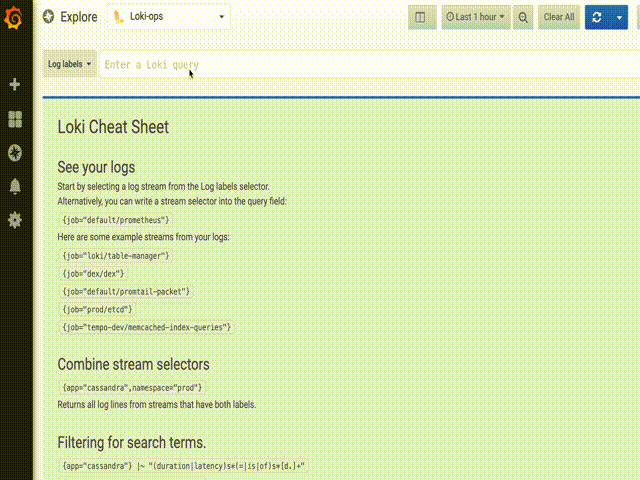Expand the Log labels selector
The image size is (640, 480).
click(70, 64)
